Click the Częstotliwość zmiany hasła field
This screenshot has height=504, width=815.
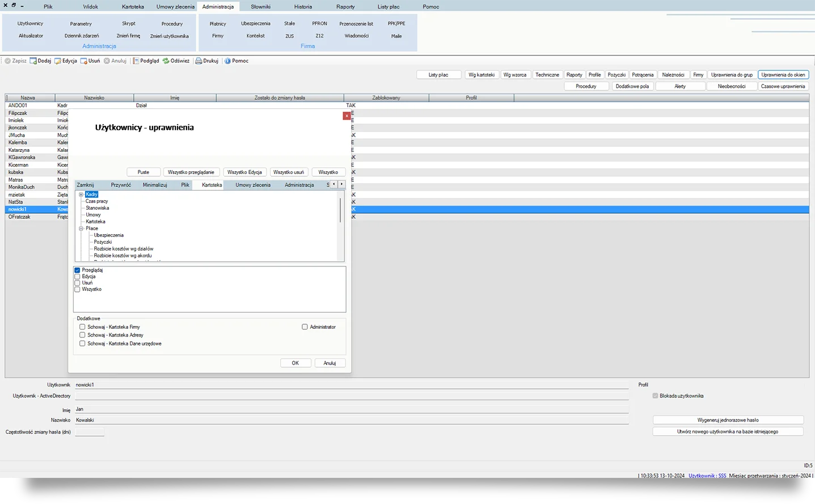90,432
